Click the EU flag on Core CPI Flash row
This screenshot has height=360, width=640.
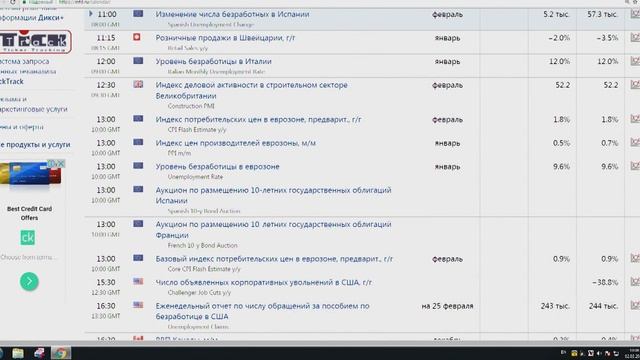(138, 258)
